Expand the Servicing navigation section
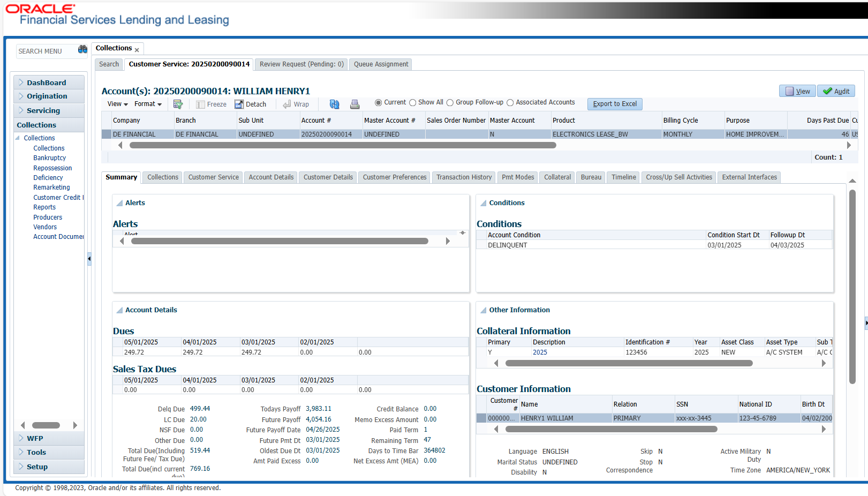 click(21, 110)
